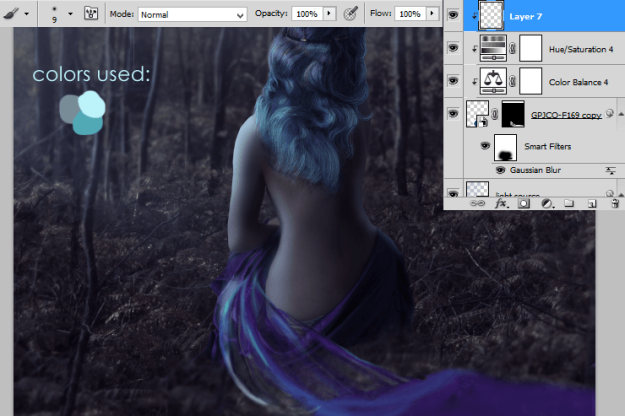625x416 pixels.
Task: Delete layer with trash icon
Action: tap(615, 204)
